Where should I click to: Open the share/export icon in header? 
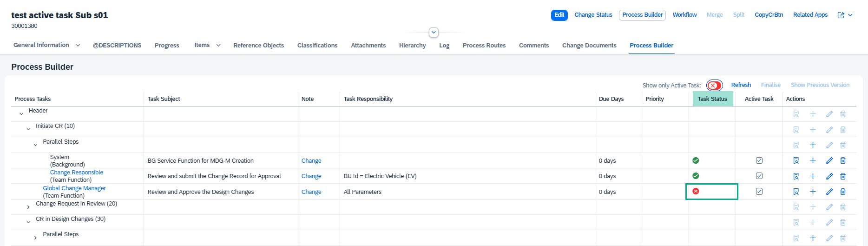(x=841, y=15)
